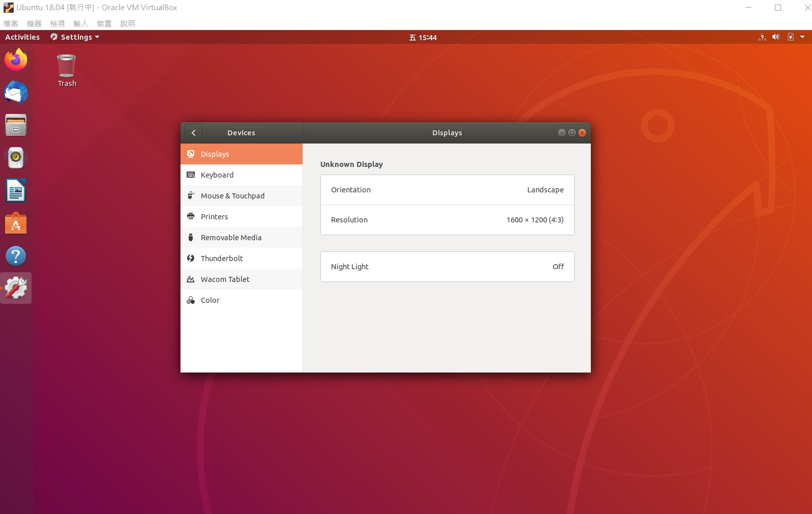
Task: Select the Color label in the Devices list
Action: pyautogui.click(x=210, y=300)
